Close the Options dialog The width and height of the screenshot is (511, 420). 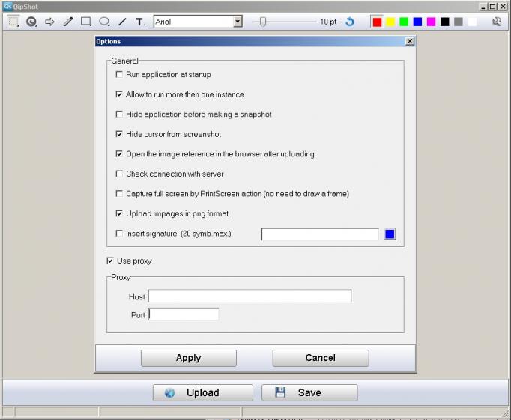pyautogui.click(x=410, y=41)
